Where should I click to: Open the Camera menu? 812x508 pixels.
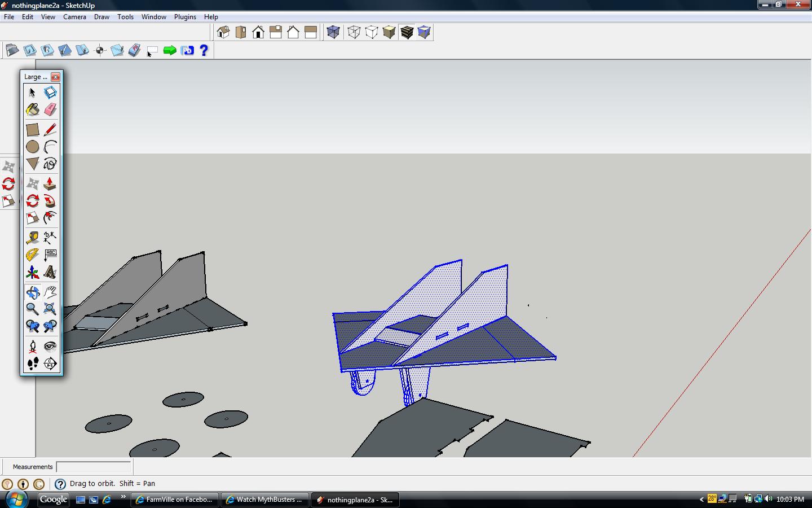tap(74, 17)
